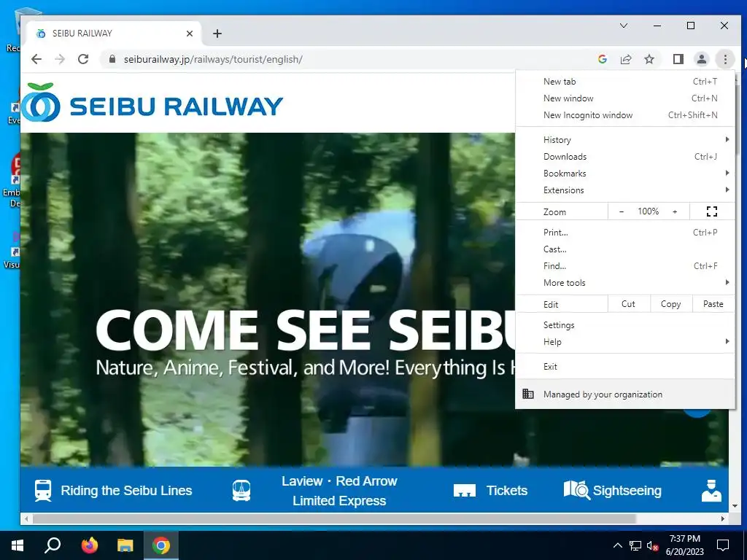Click the Laview train icon
Screen dimensions: 747x560
[241, 491]
